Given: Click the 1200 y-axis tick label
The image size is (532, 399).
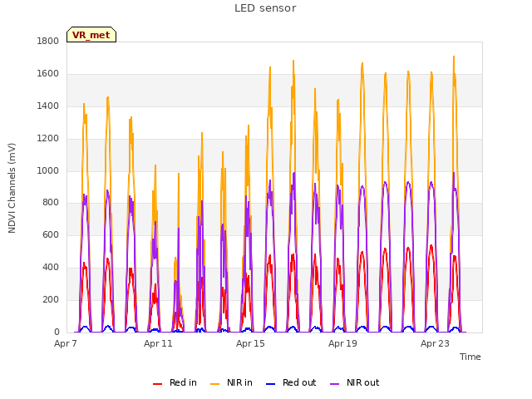Looking at the screenshot, I should click(48, 139).
